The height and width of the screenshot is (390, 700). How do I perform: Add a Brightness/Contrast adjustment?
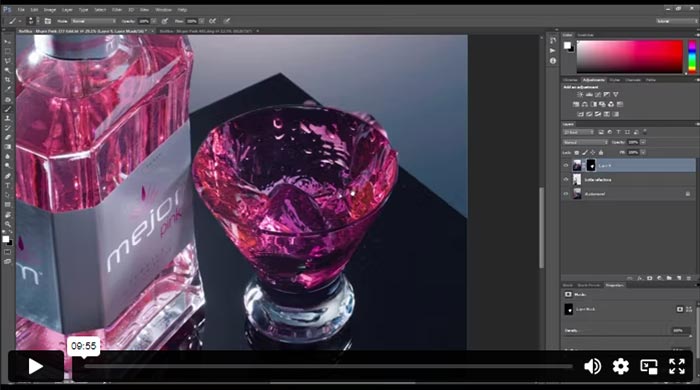[580, 95]
